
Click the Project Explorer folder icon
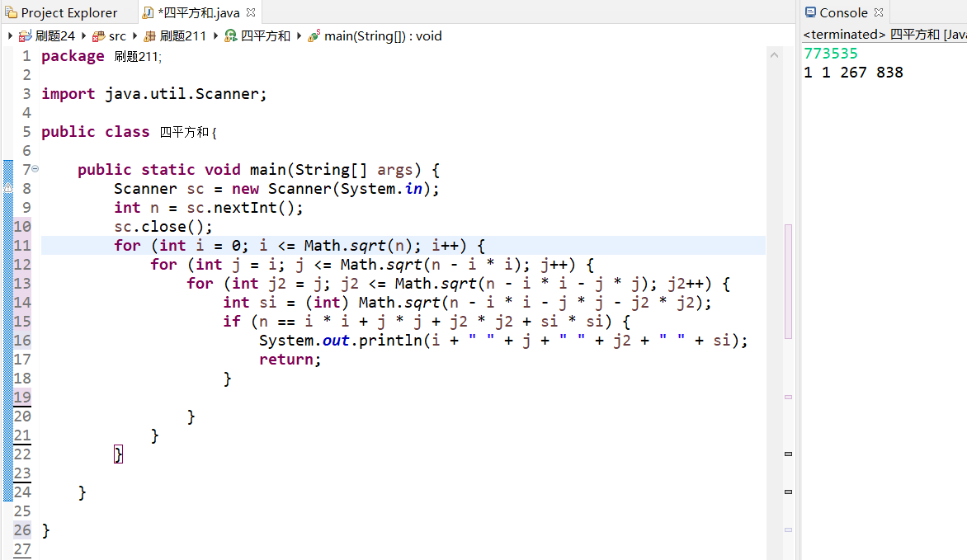coord(11,12)
